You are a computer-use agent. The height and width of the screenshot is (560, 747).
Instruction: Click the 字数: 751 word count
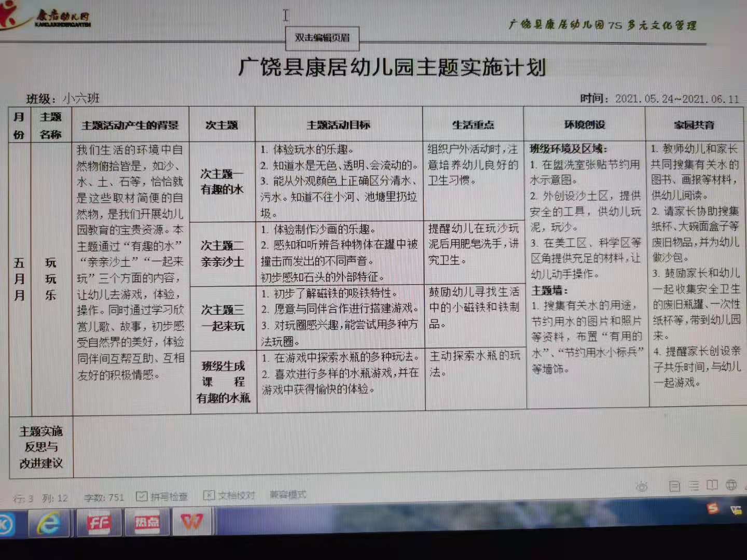104,498
